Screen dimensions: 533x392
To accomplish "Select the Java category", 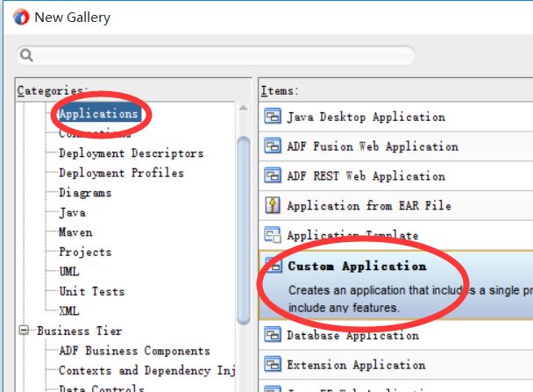I will point(73,212).
